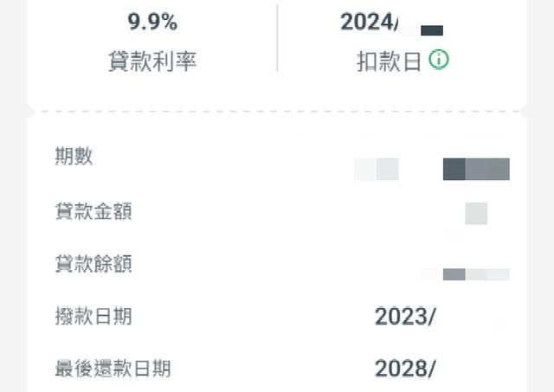Click the redacted block after 2024/

(431, 29)
